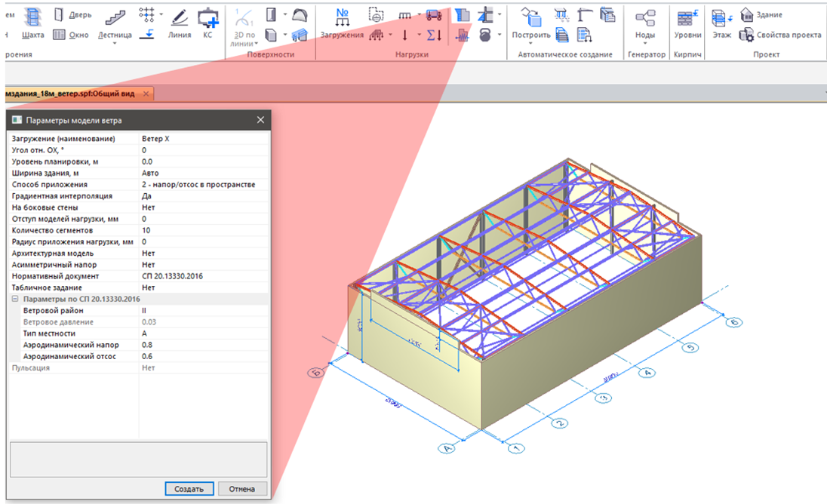Click the area load arrows icon
Screen dimensions: 827x504
tap(377, 35)
